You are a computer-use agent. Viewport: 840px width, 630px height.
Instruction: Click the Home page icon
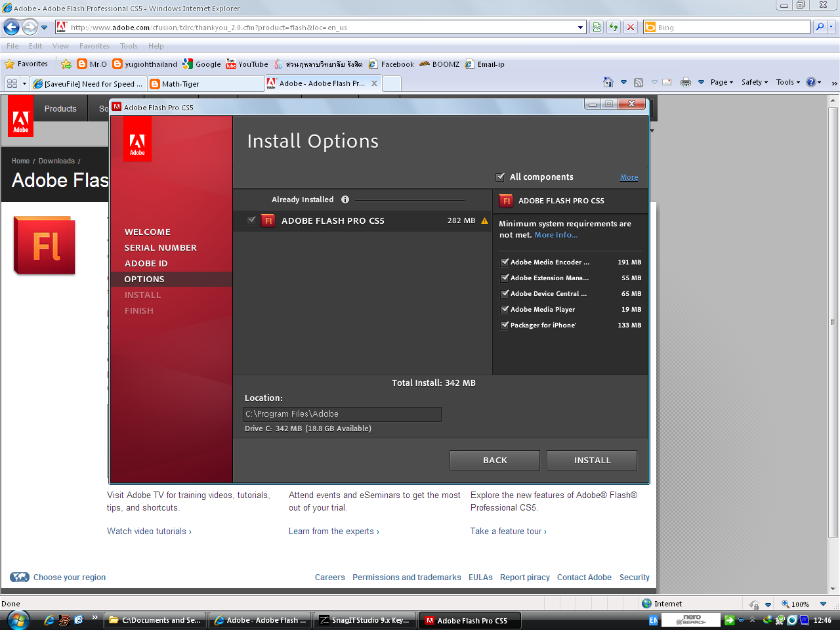coord(608,82)
